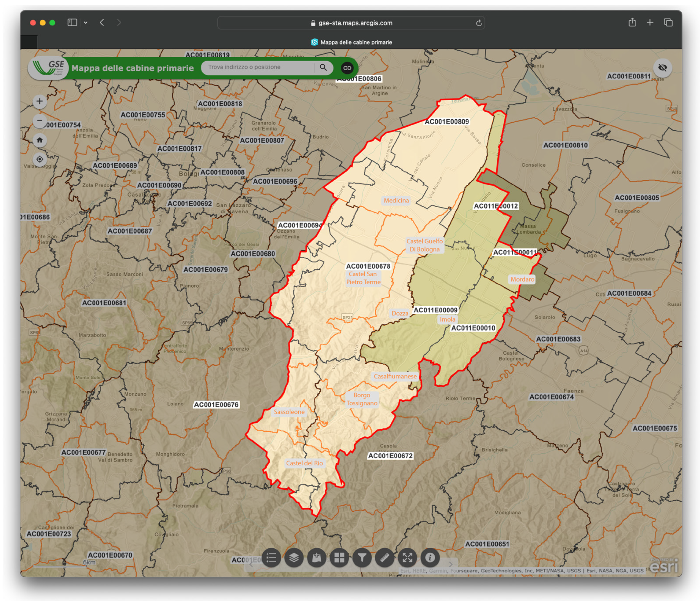Click the map Home button
This screenshot has width=700, height=601.
click(x=40, y=140)
